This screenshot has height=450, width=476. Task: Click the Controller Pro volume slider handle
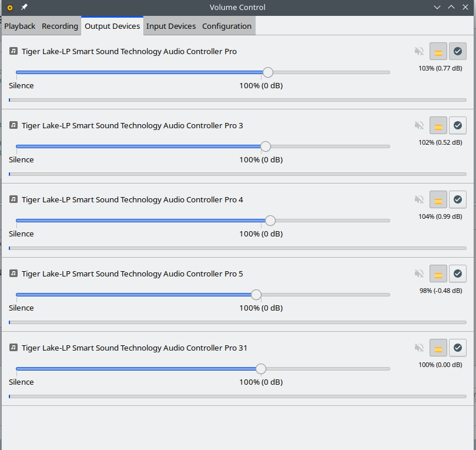tap(268, 72)
